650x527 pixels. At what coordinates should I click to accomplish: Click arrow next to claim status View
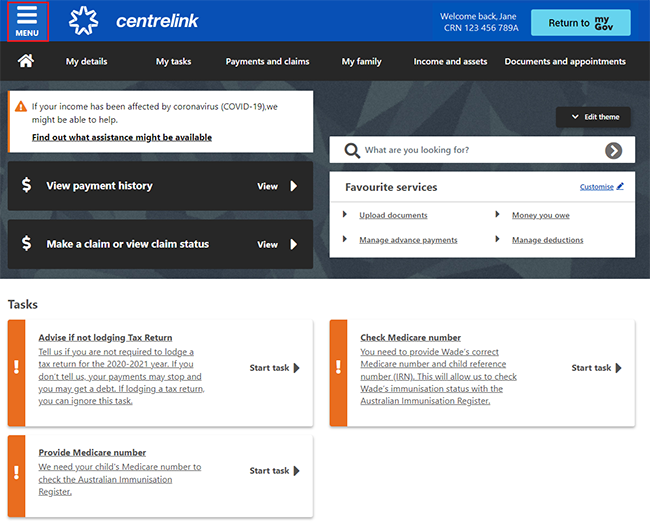pos(294,244)
